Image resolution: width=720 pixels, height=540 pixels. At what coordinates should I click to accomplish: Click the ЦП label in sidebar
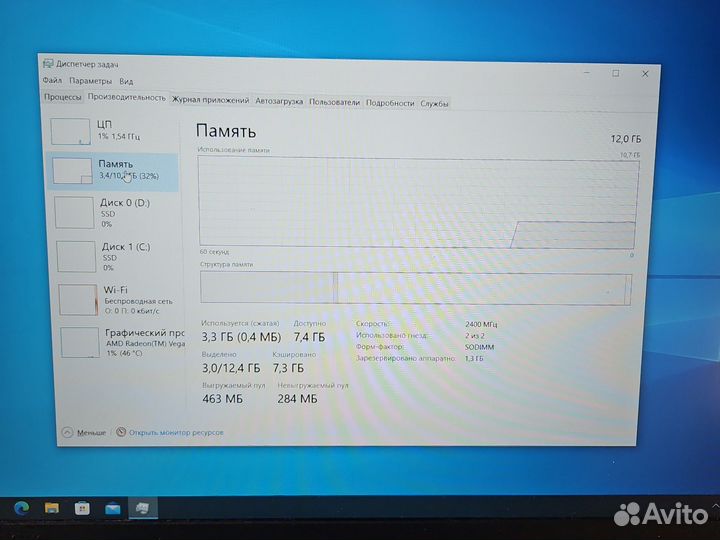click(104, 124)
